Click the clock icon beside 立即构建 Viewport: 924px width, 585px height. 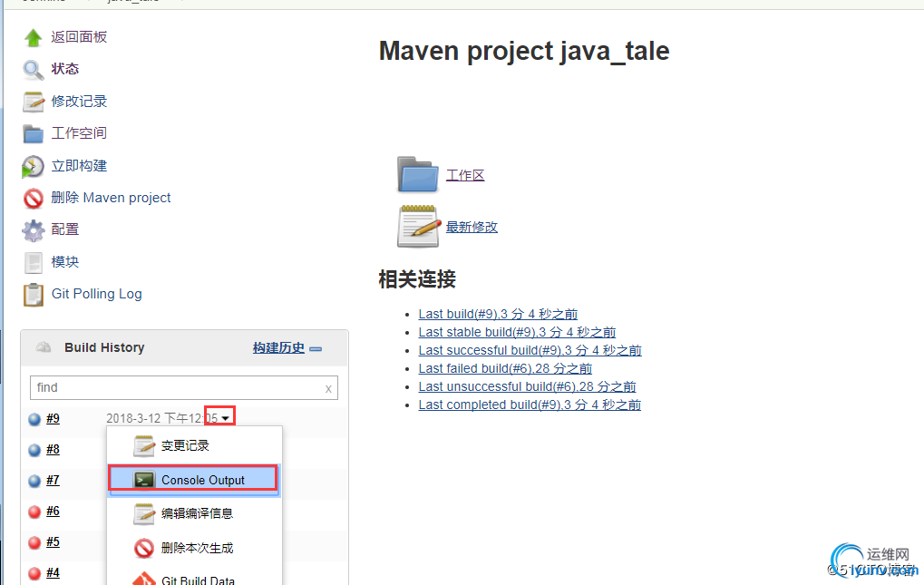(33, 166)
